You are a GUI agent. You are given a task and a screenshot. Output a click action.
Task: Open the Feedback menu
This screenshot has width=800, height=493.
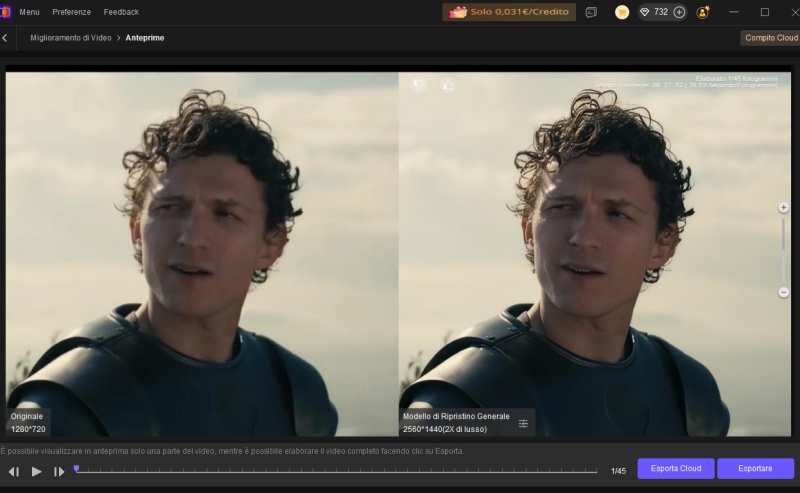point(121,12)
